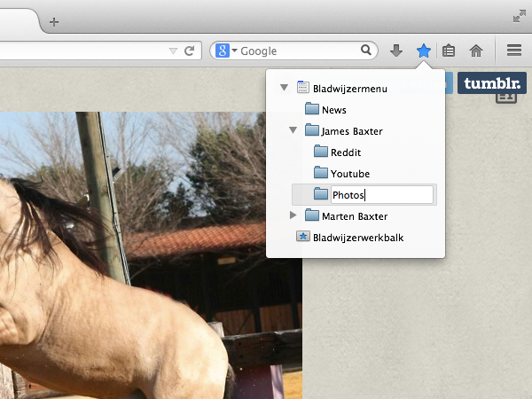This screenshot has width=532, height=399.
Task: Select the James Baxter folder
Action: (x=352, y=131)
